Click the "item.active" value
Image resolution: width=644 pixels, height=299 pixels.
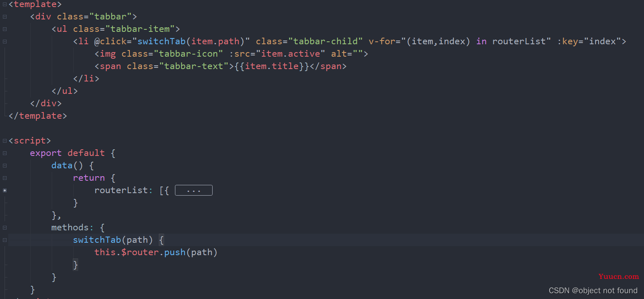click(x=291, y=54)
